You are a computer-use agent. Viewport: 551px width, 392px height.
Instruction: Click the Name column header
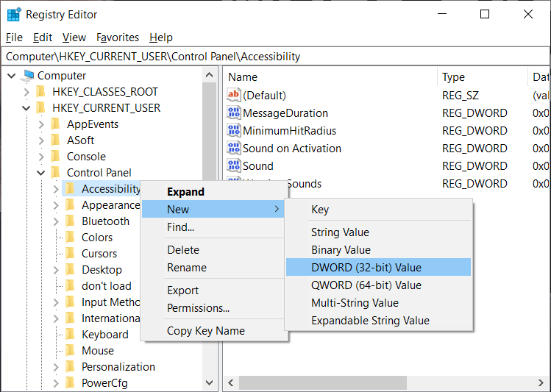point(330,77)
